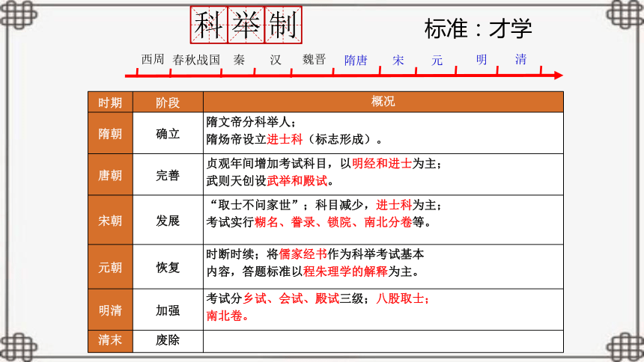Click the line 隋文帝分科举人
Viewport: 644px width, 362px height.
[x=252, y=122]
